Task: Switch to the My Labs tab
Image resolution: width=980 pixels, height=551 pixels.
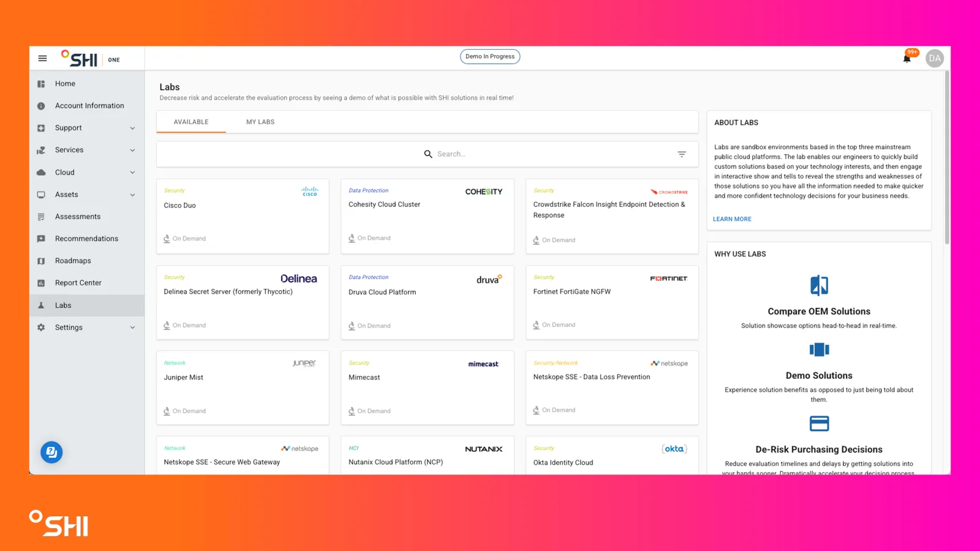Action: click(260, 122)
